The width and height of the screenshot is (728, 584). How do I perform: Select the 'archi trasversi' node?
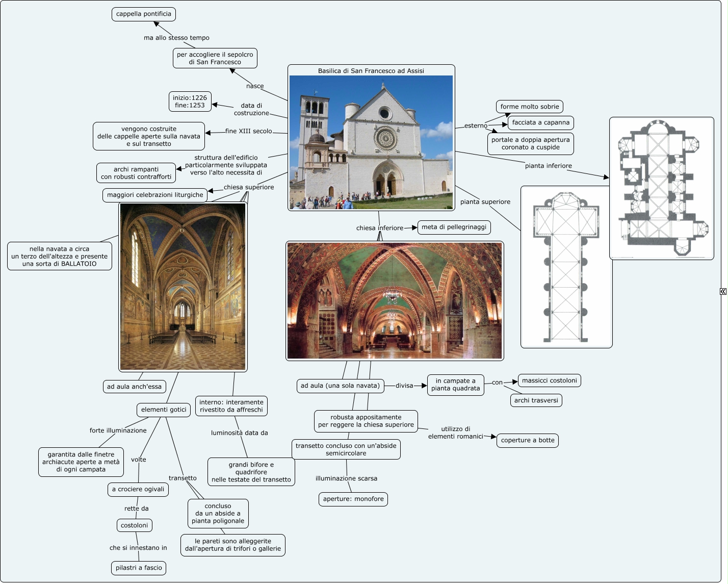pyautogui.click(x=536, y=400)
